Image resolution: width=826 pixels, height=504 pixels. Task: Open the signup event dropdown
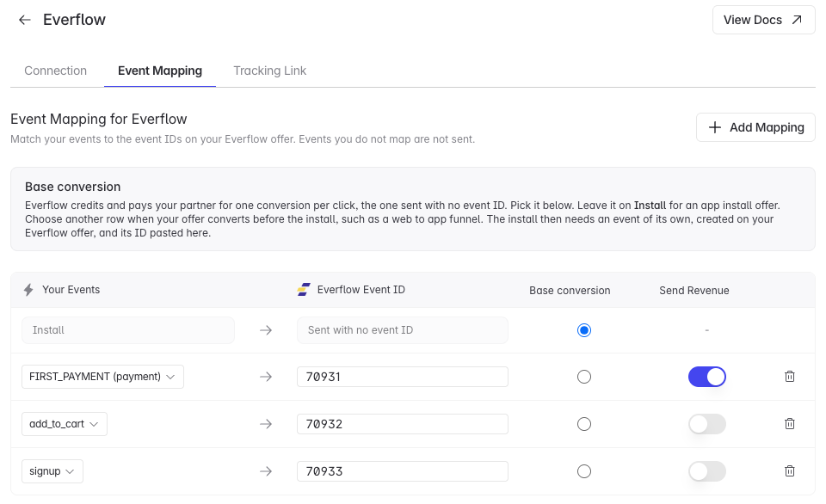[x=52, y=471]
